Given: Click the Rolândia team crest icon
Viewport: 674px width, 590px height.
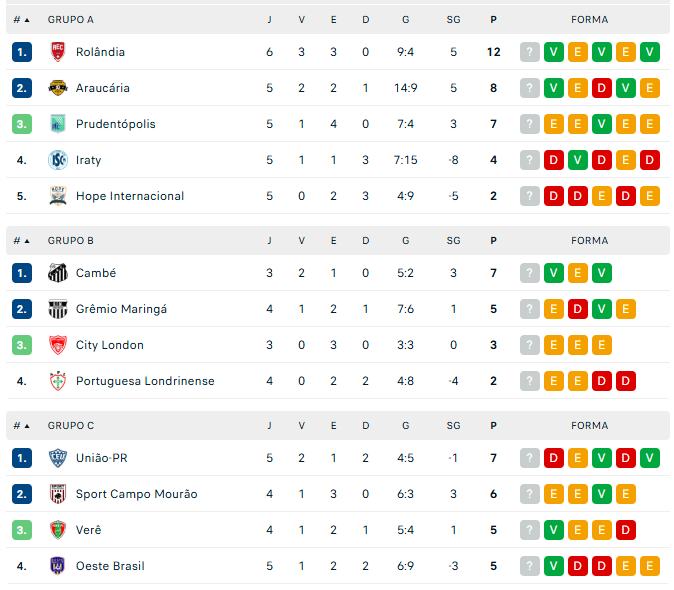Looking at the screenshot, I should (x=57, y=52).
